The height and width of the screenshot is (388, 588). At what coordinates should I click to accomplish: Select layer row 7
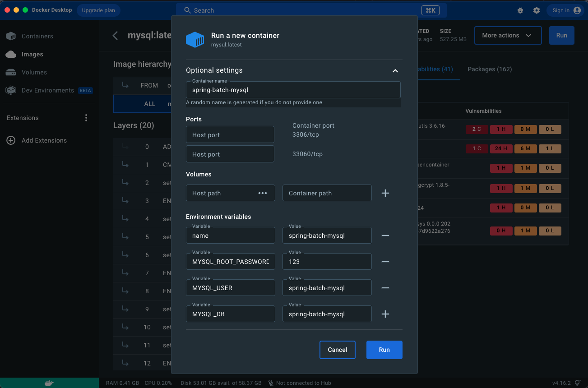coord(143,273)
